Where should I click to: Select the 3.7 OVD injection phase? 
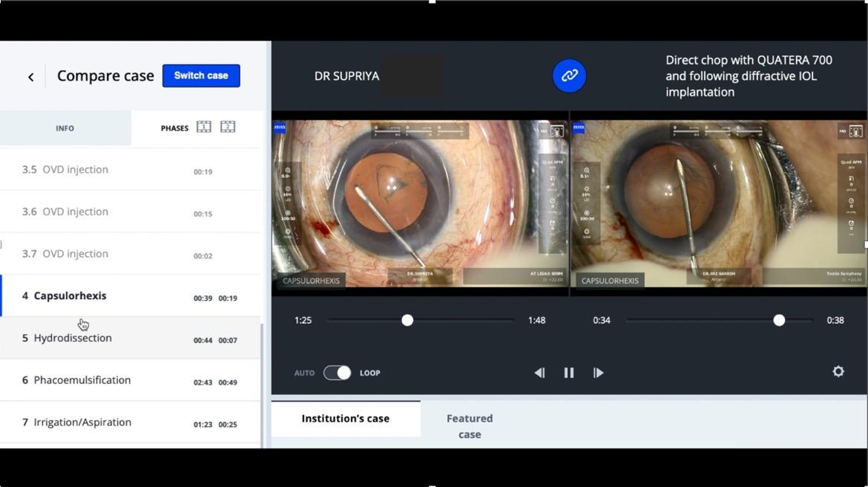coord(130,254)
